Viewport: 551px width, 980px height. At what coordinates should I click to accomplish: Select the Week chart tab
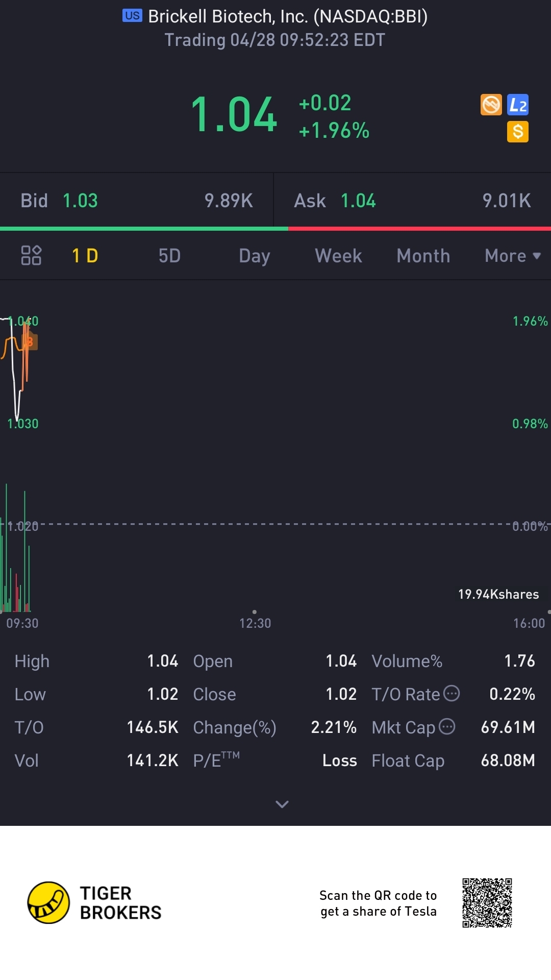[338, 256]
